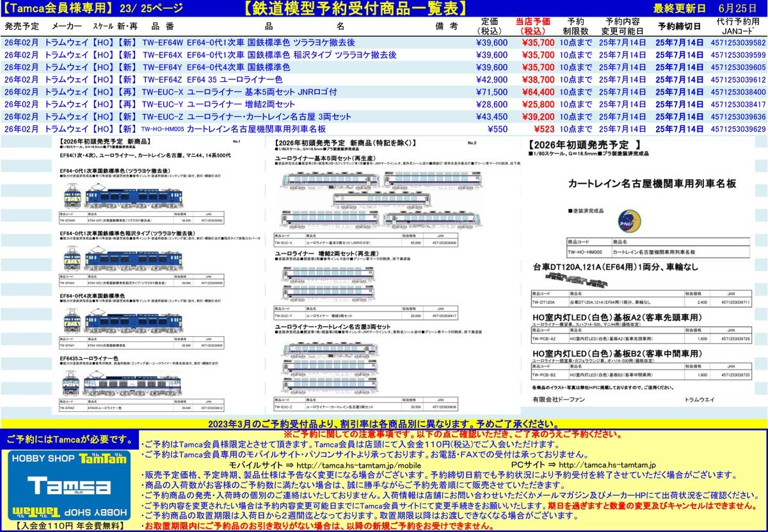768x532 pixels.
Task: Click the 代行予約用JANコード column header
Action: click(738, 26)
